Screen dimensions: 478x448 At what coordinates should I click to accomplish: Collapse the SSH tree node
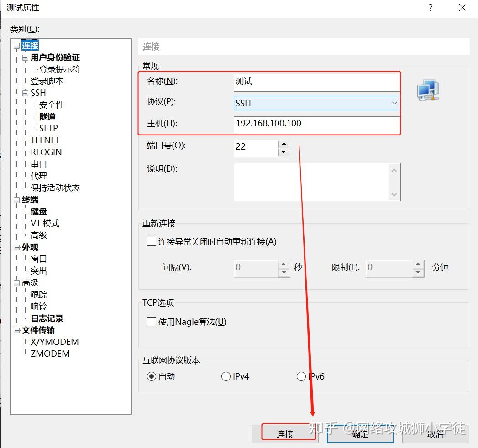[x=26, y=93]
